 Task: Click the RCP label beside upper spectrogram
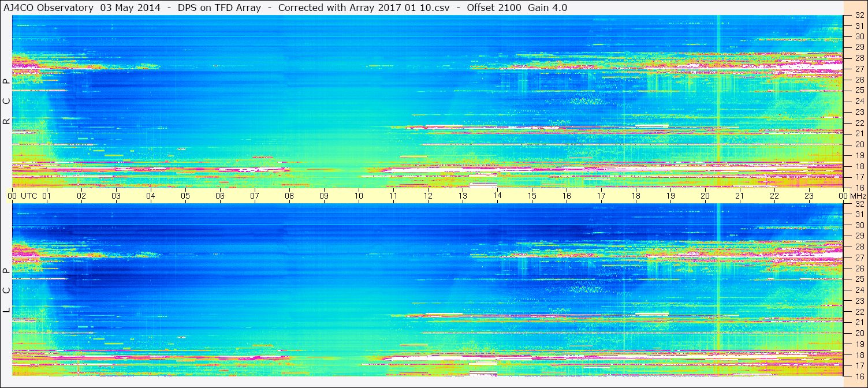click(x=6, y=102)
